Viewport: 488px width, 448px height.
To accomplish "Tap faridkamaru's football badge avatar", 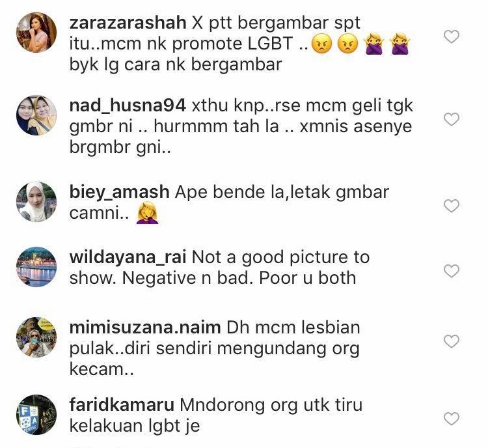I will pos(36,415).
